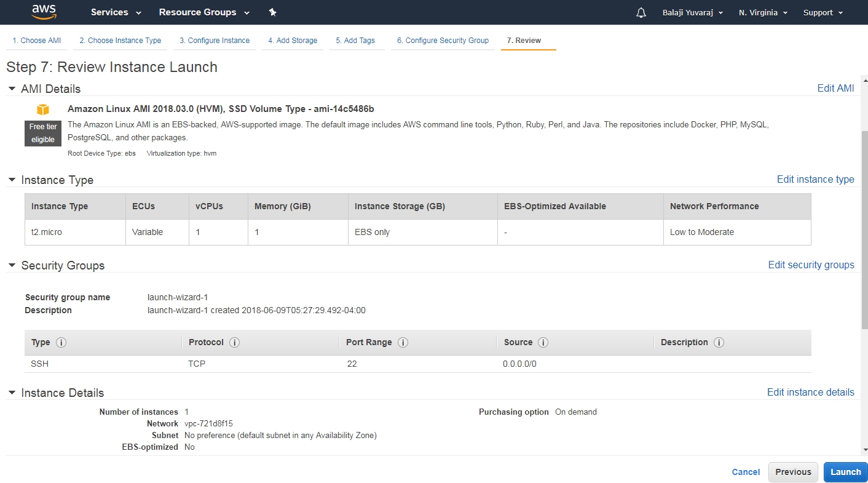Collapse the Security Groups section
The image size is (868, 483).
[x=12, y=265]
